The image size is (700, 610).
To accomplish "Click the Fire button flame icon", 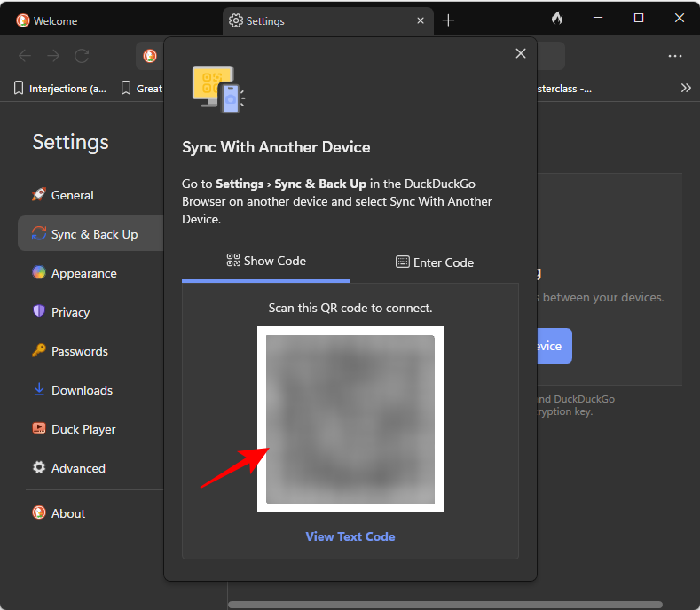I will [557, 18].
